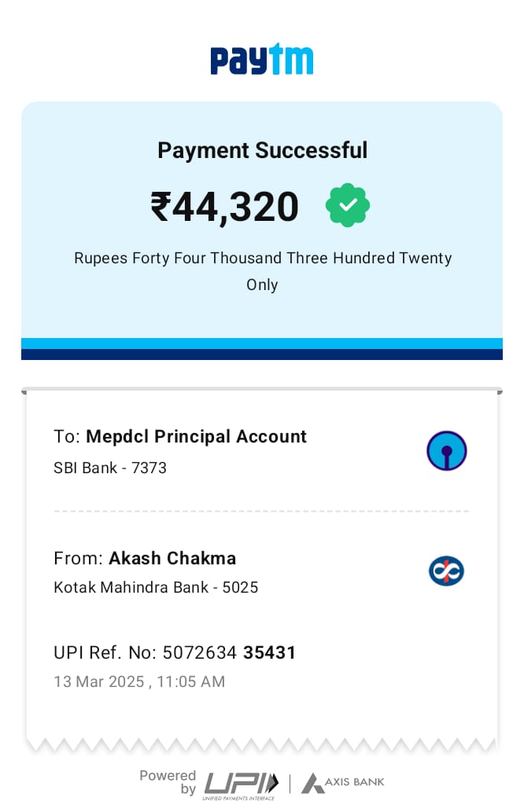Select the Kotak Mahindra Bank logo
This screenshot has width=524, height=812.
point(446,571)
